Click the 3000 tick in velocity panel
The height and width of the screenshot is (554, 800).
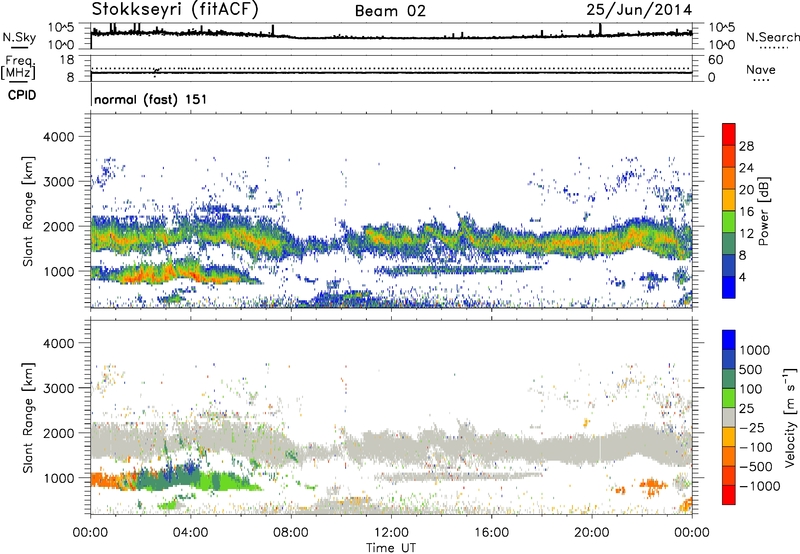pos(58,389)
